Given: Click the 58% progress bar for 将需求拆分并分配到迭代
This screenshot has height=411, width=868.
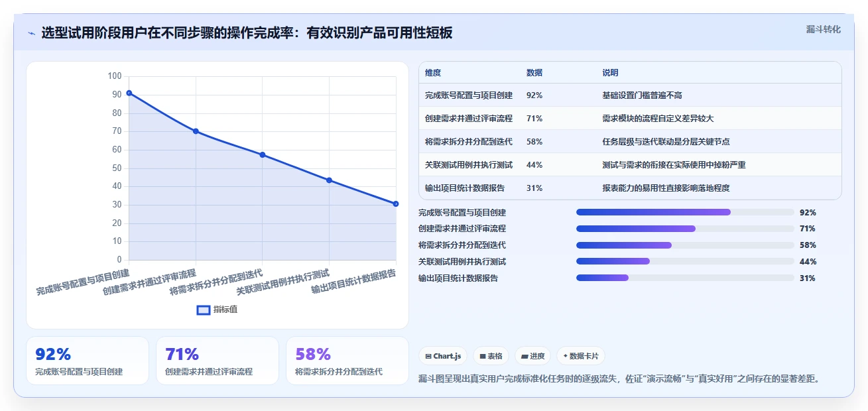Looking at the screenshot, I should 685,245.
